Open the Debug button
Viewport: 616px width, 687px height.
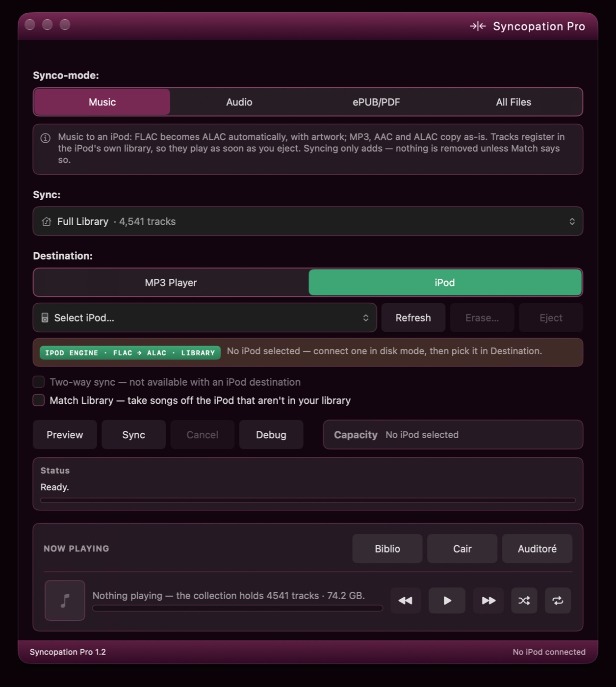(271, 435)
